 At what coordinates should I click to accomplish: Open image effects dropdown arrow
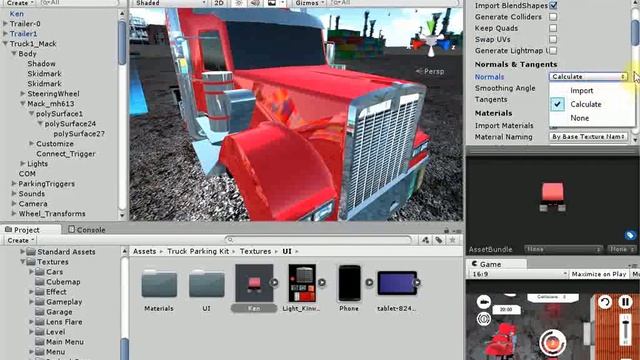(x=282, y=3)
